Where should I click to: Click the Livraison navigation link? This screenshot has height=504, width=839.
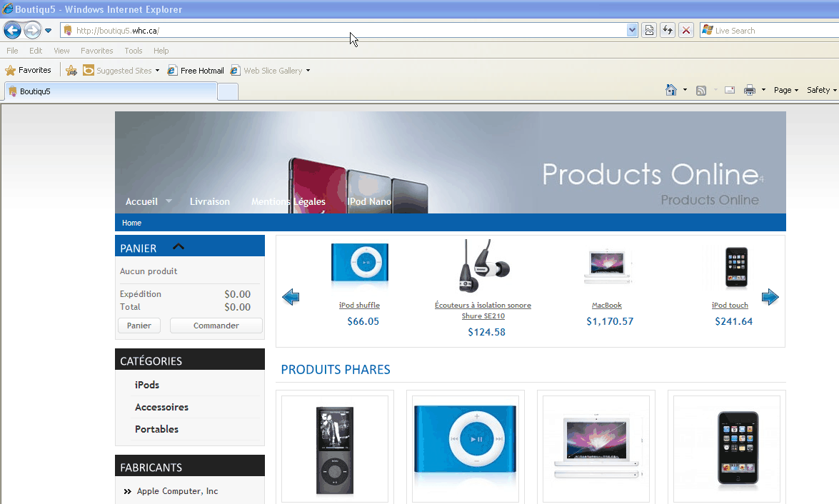click(x=210, y=202)
